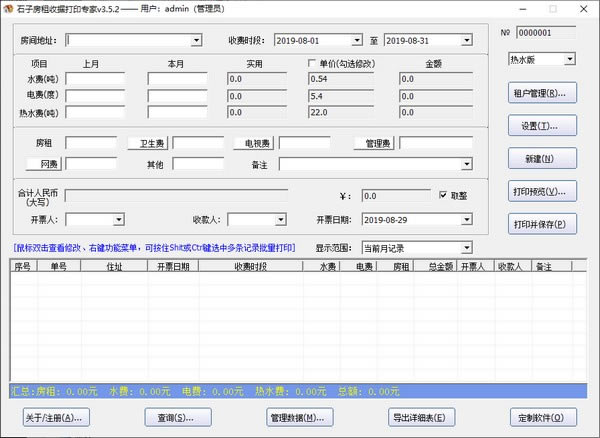Enable the 单价(勾选修改) checkbox

coord(311,63)
